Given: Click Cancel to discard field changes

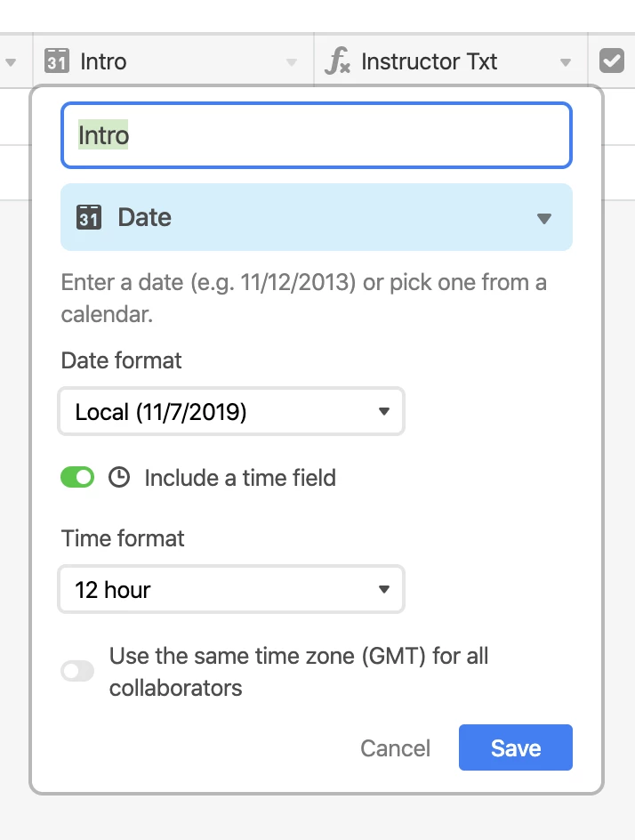Looking at the screenshot, I should pyautogui.click(x=395, y=748).
